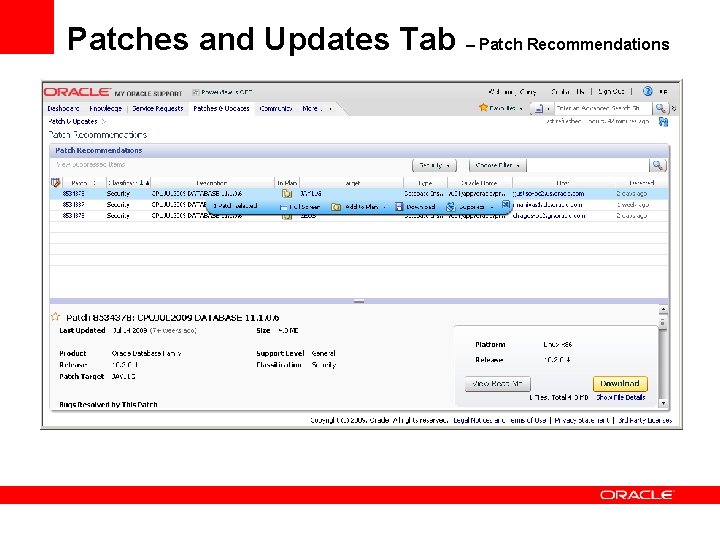Click the 3rd Party Licenses footer link

tap(645, 420)
